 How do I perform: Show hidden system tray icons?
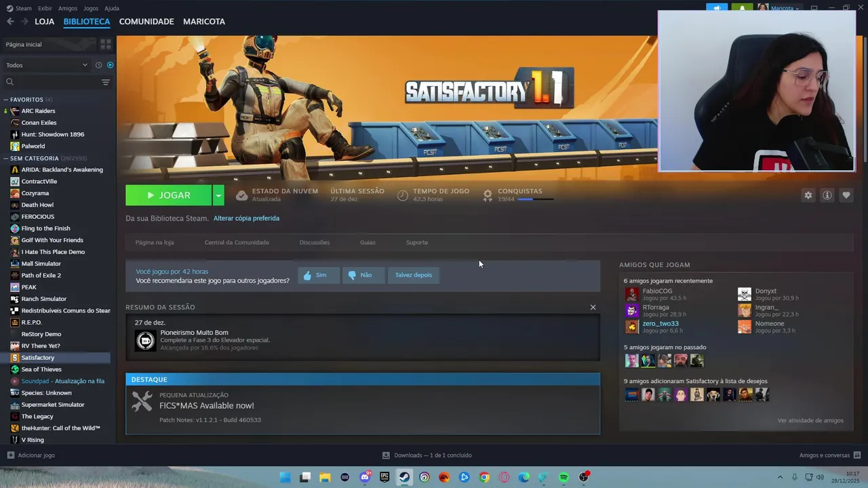pyautogui.click(x=780, y=477)
